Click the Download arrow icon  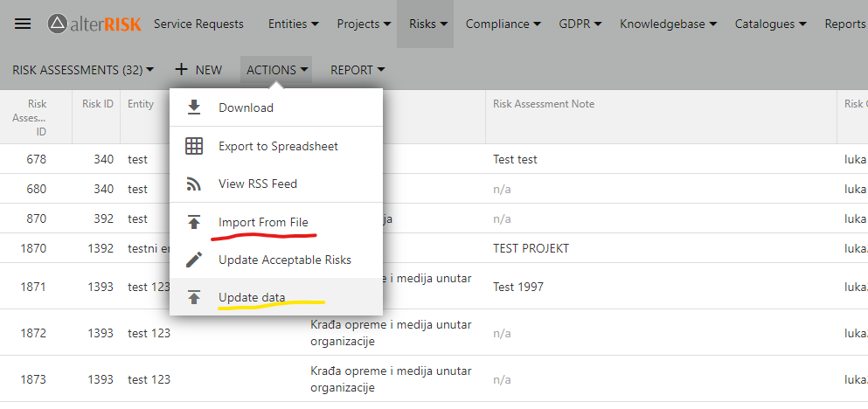coord(194,107)
